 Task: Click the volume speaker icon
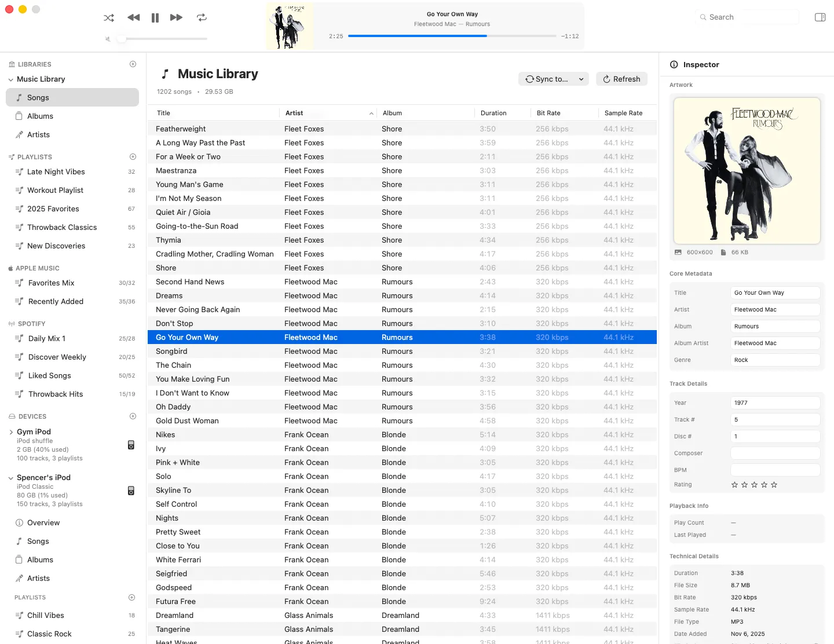pos(108,39)
